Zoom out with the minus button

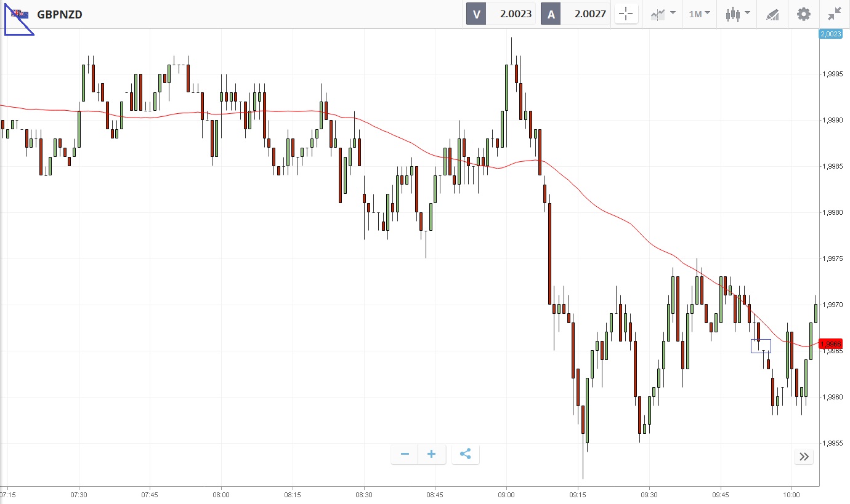[405, 454]
